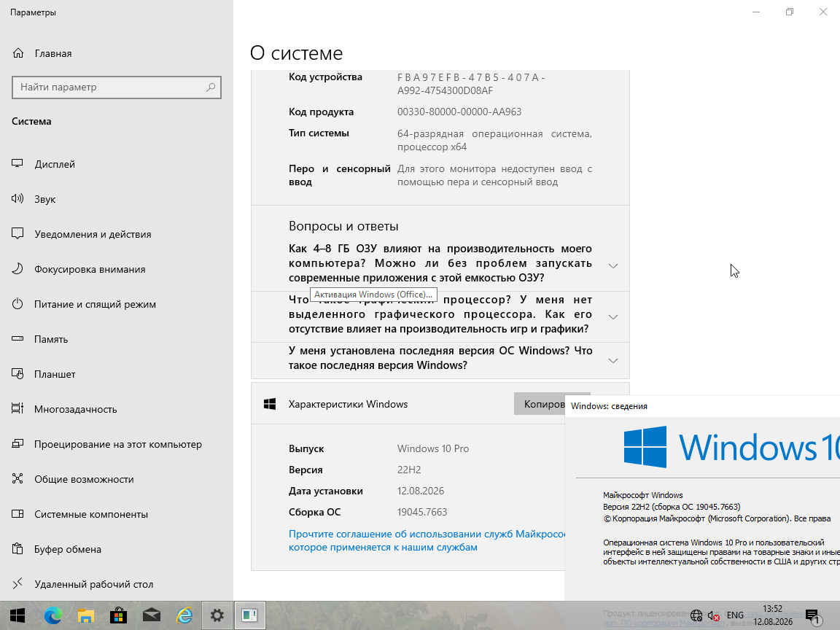This screenshot has height=630, width=840.
Task: Open Уведомления и действия icon
Action: (17, 233)
